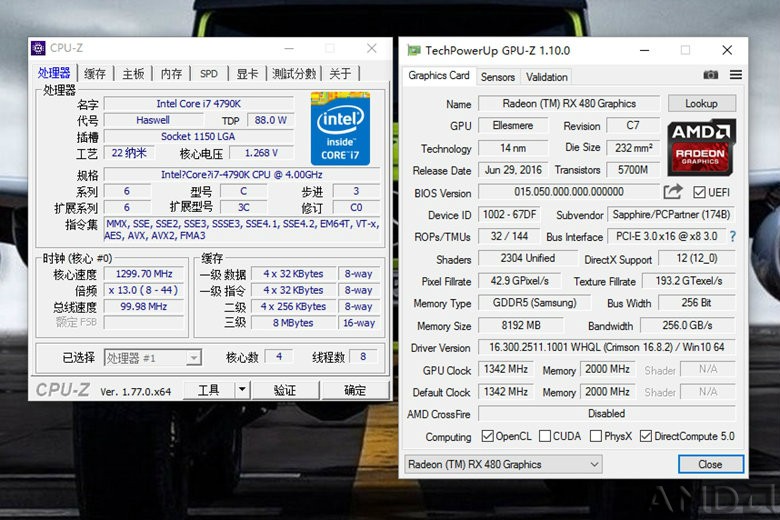The width and height of the screenshot is (780, 520).
Task: Click the Transistors 5700M value
Action: [633, 170]
